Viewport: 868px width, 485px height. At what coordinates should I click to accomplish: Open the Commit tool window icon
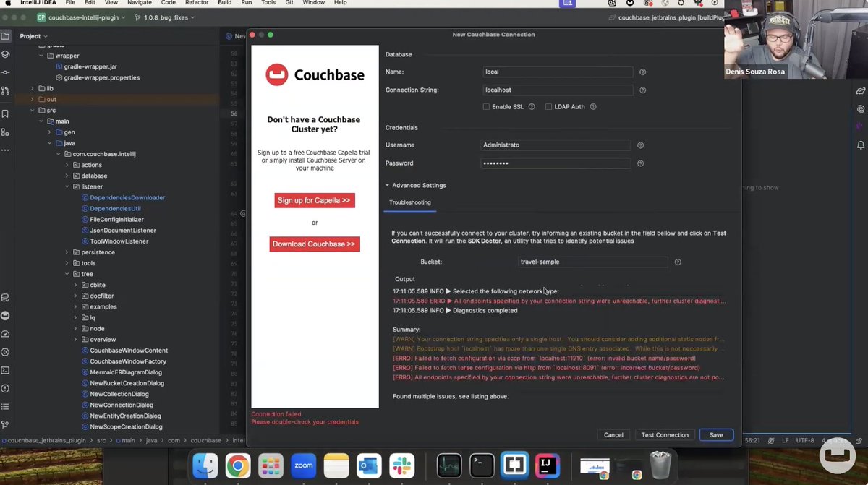(x=5, y=72)
